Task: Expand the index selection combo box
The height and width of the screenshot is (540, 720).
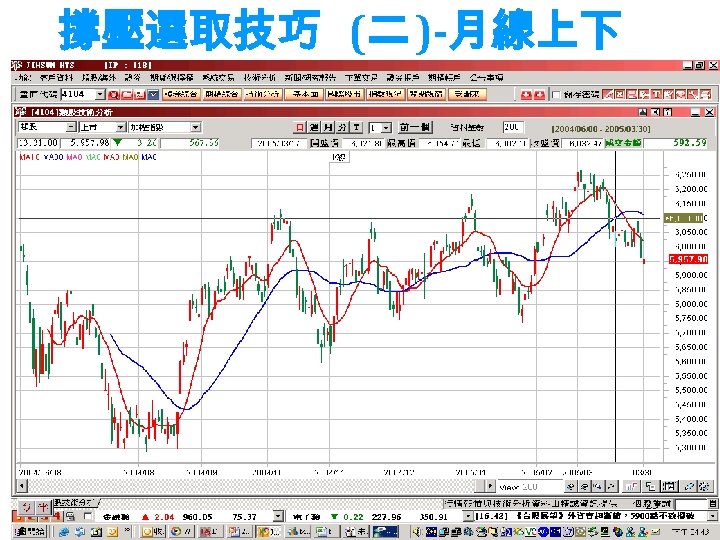Action: click(196, 127)
